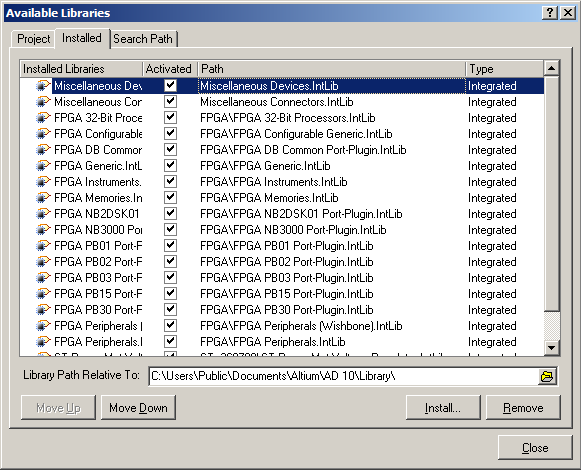Click the Move Down button
This screenshot has height=470, width=581.
138,408
